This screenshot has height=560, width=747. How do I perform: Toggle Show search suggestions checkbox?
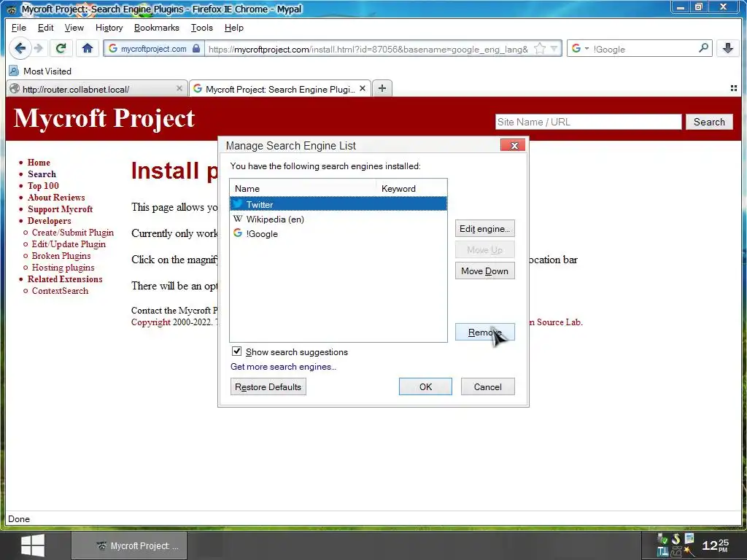(x=237, y=351)
